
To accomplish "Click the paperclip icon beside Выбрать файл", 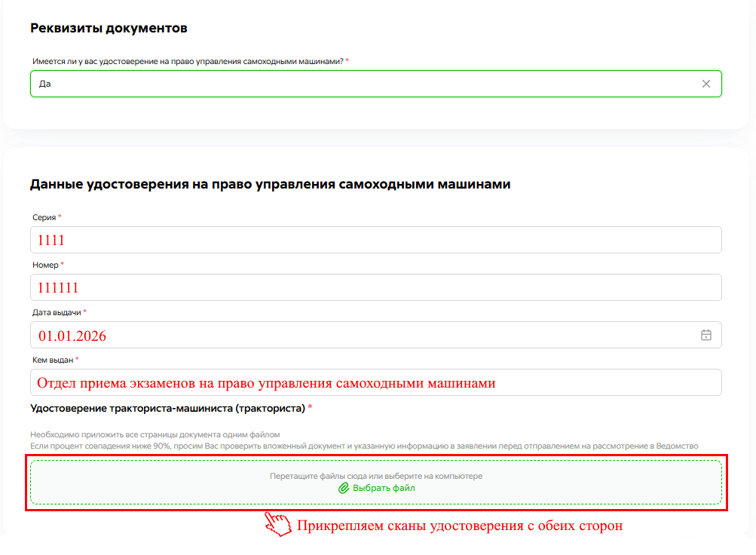I will click(x=344, y=489).
